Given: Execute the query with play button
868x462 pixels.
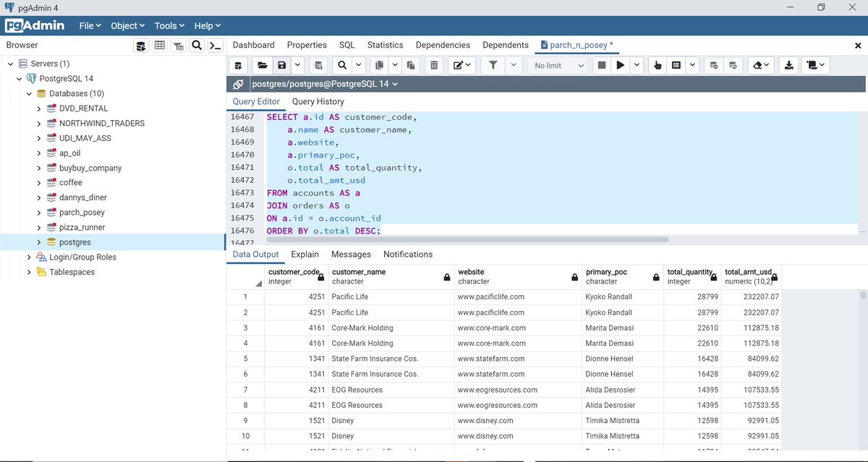Looking at the screenshot, I should (620, 65).
